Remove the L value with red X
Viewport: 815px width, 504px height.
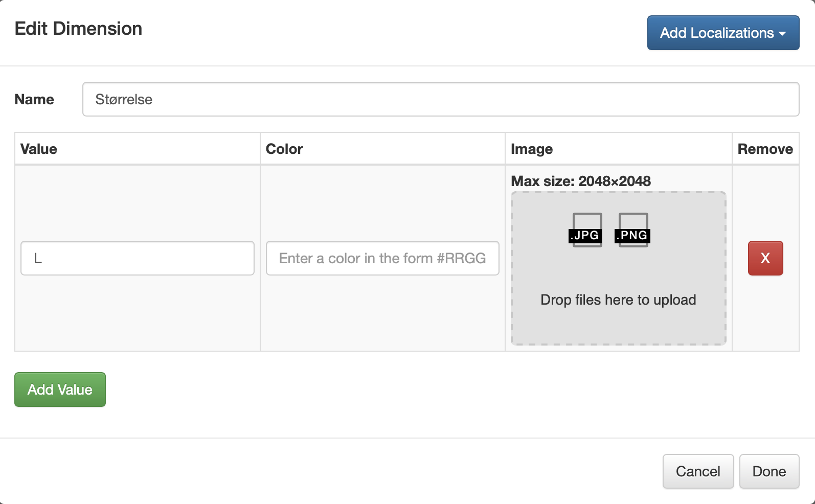765,258
